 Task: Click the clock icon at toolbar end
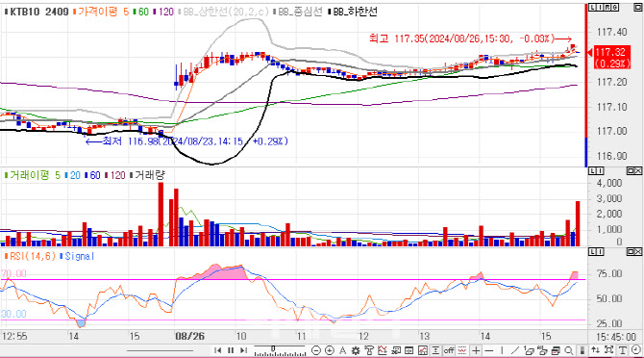[x=636, y=350]
